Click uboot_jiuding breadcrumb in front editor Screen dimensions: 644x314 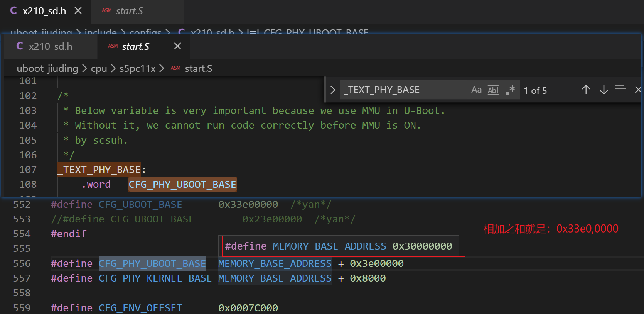(47, 68)
